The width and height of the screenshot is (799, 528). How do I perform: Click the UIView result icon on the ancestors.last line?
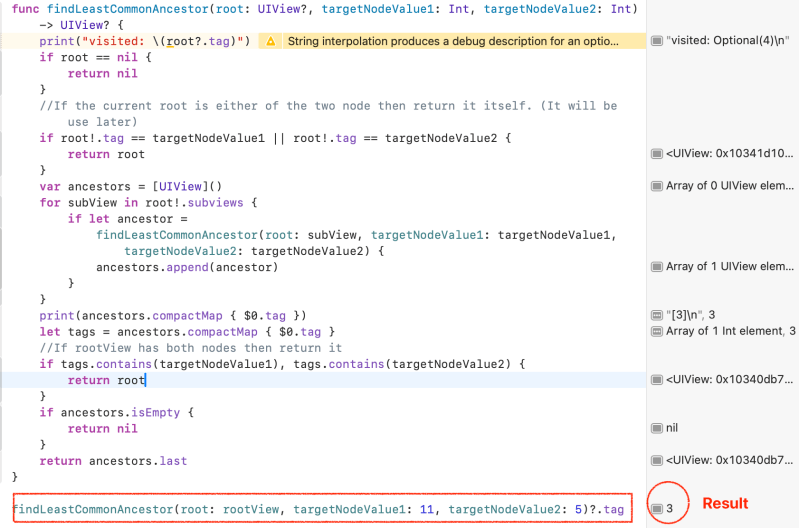(656, 461)
